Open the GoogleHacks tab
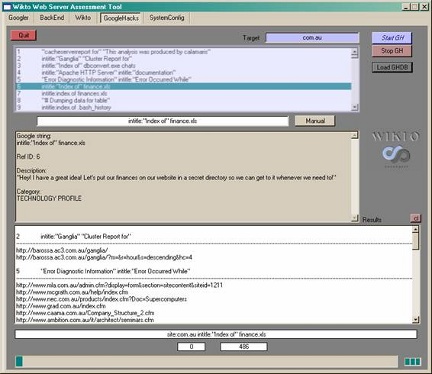Image resolution: width=432 pixels, height=374 pixels. (121, 18)
